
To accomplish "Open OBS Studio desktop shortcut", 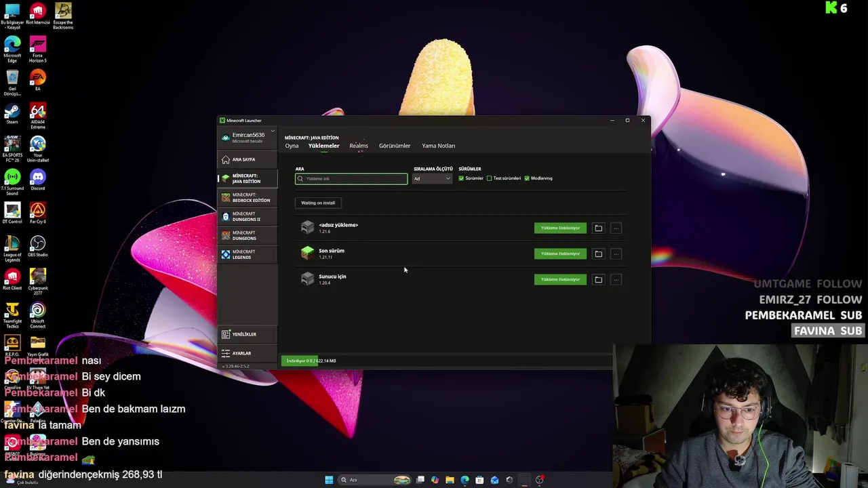I will coord(38,246).
